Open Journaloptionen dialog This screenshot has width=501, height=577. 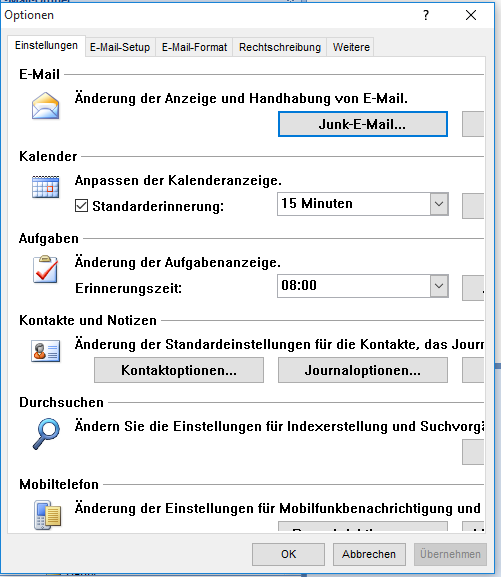tap(363, 370)
